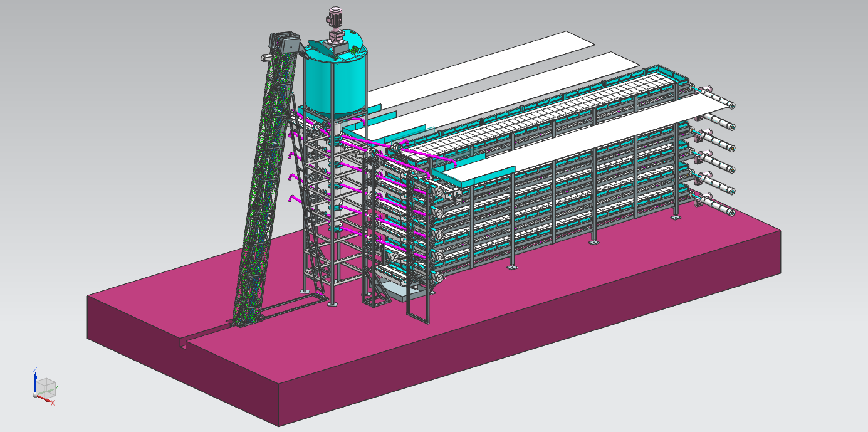
Task: Select the inclined lattice elevator conveyor
Action: pos(263,188)
